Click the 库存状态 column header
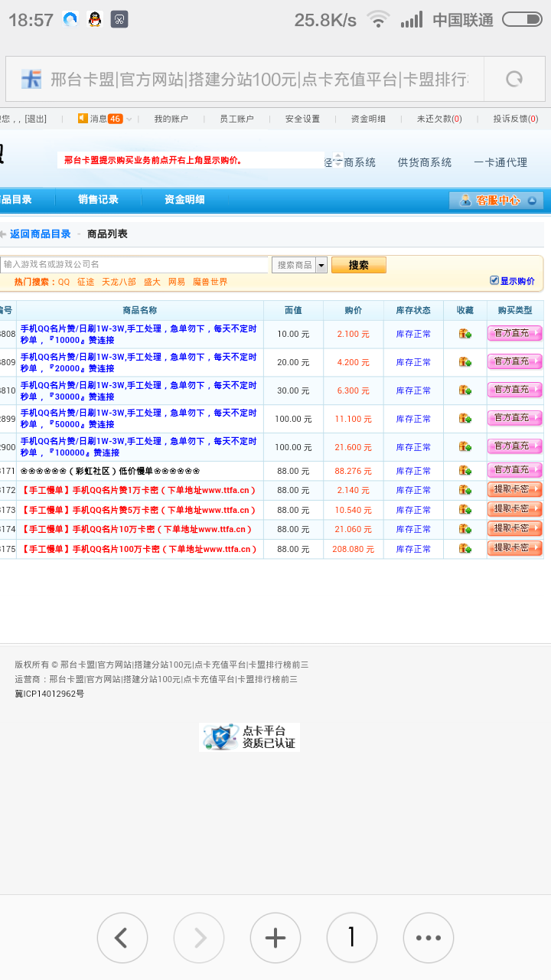The height and width of the screenshot is (980, 551). point(413,310)
